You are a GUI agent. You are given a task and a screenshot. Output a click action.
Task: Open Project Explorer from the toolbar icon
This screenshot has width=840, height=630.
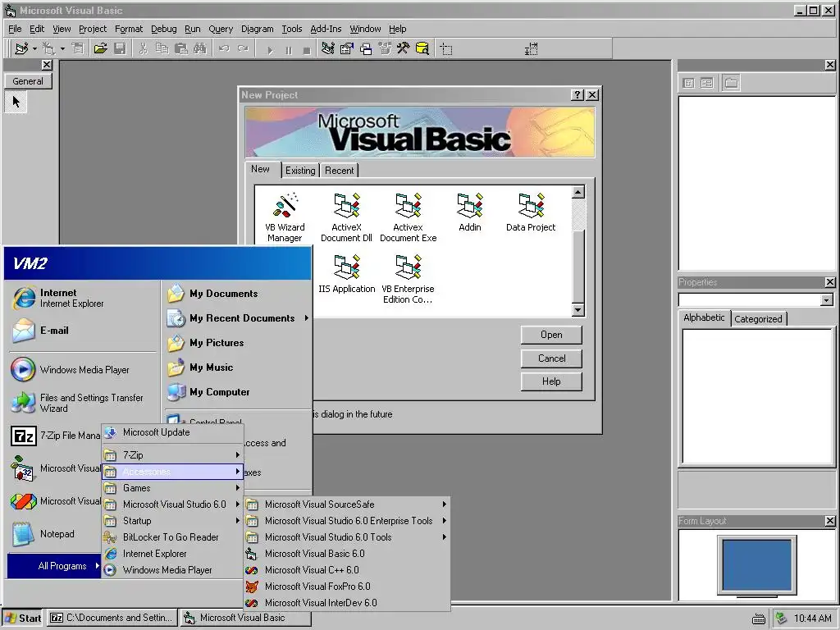[328, 48]
